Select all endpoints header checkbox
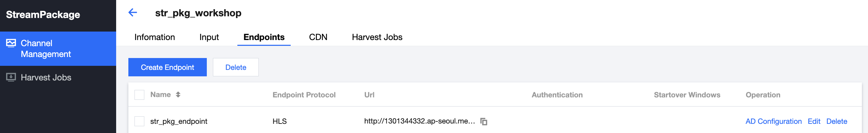 pos(139,95)
